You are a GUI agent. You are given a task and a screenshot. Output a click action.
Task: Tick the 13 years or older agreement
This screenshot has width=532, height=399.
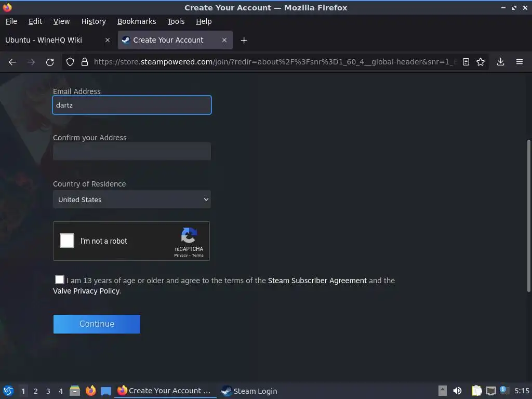(59, 280)
